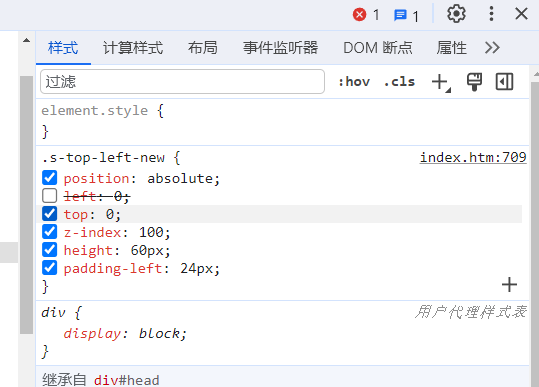This screenshot has height=387, width=539.
Task: Switch to the 事件监听器 tab
Action: click(280, 48)
